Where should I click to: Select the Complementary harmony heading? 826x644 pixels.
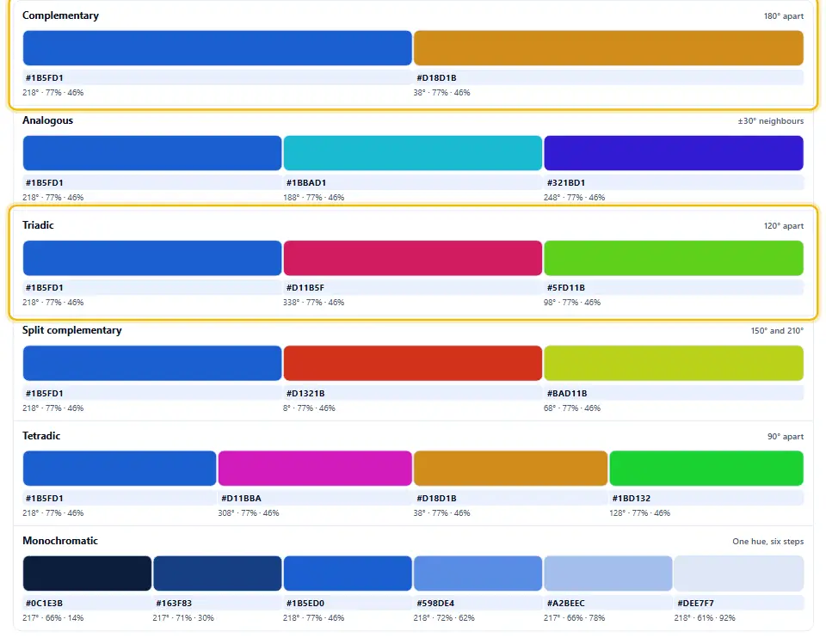click(x=60, y=15)
